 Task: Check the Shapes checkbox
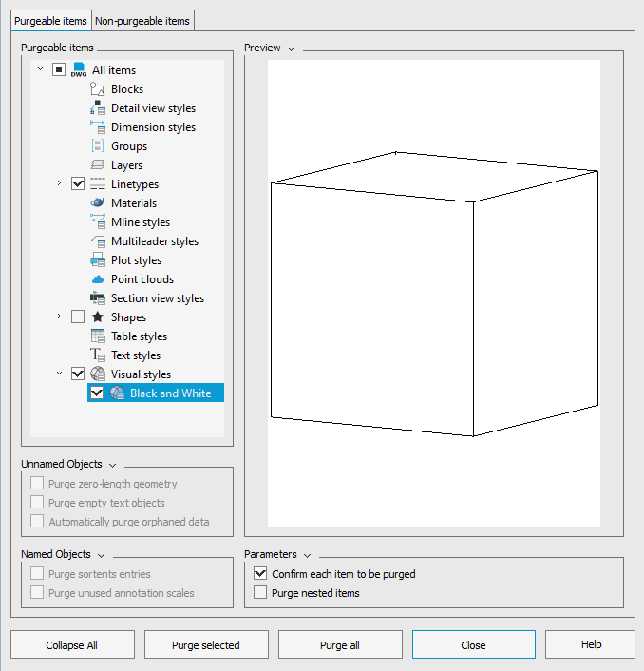point(78,317)
